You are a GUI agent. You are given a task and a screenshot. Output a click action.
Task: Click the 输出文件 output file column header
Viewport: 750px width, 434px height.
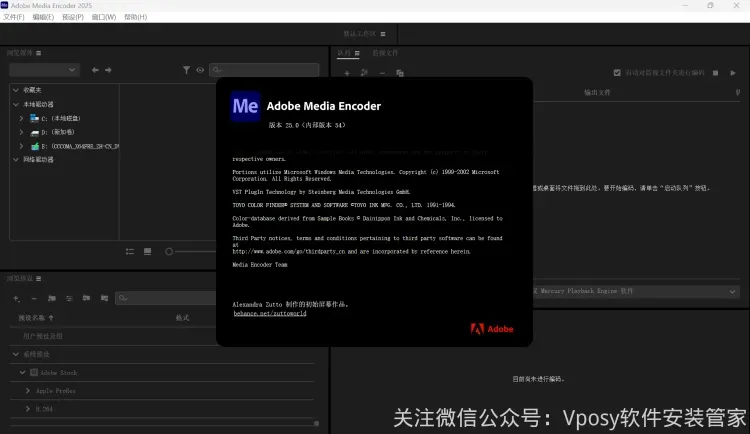(x=597, y=92)
